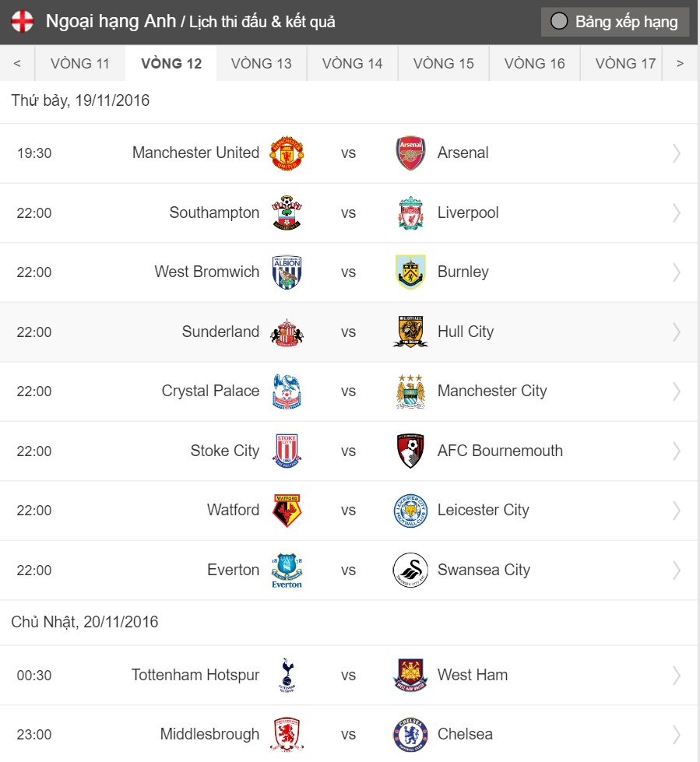Click the England flag icon in header
Screen dimensions: 700x762
[x=23, y=22]
